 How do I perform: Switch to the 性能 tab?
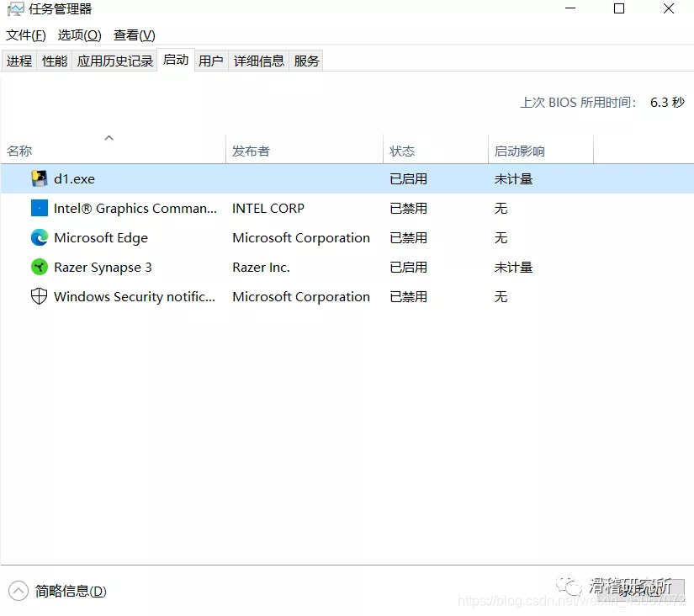(x=54, y=60)
